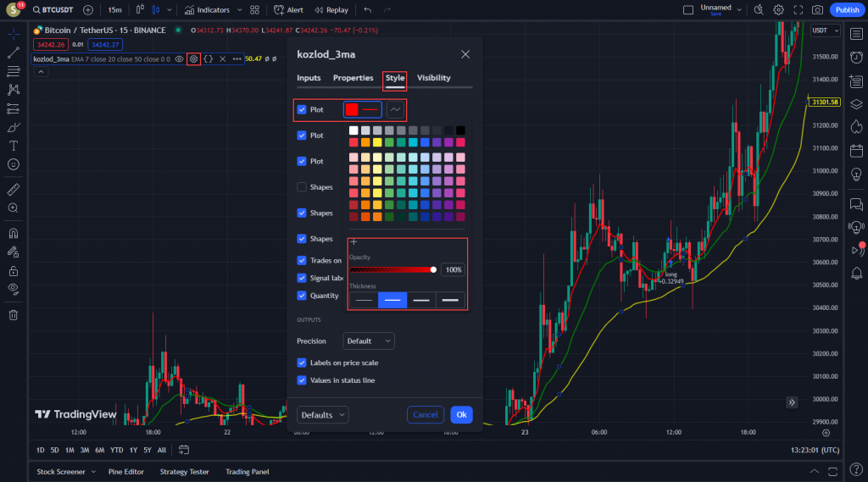Open chart settings gear in top bar
Viewport: 868px width, 482px height.
tap(778, 10)
